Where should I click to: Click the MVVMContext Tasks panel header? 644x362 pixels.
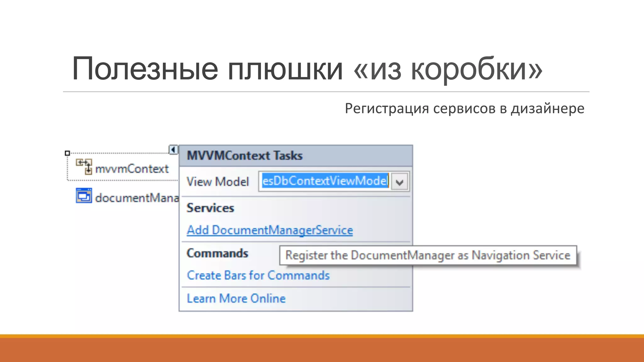(x=245, y=156)
